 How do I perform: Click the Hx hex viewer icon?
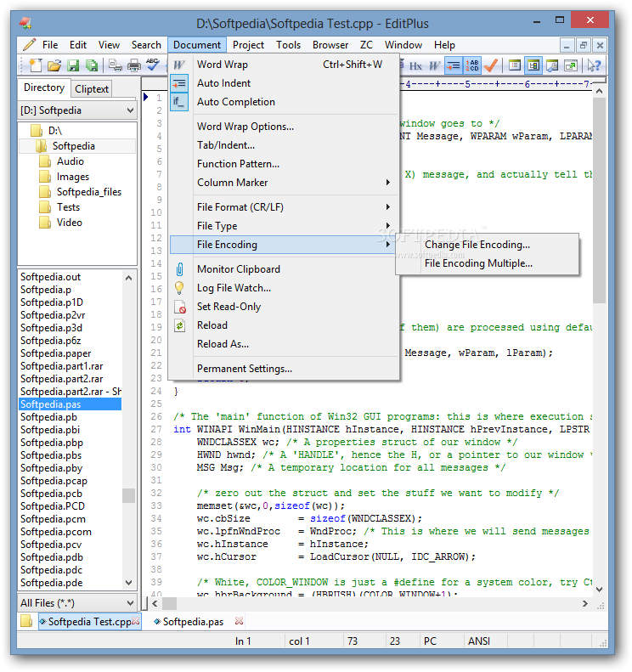(x=415, y=65)
